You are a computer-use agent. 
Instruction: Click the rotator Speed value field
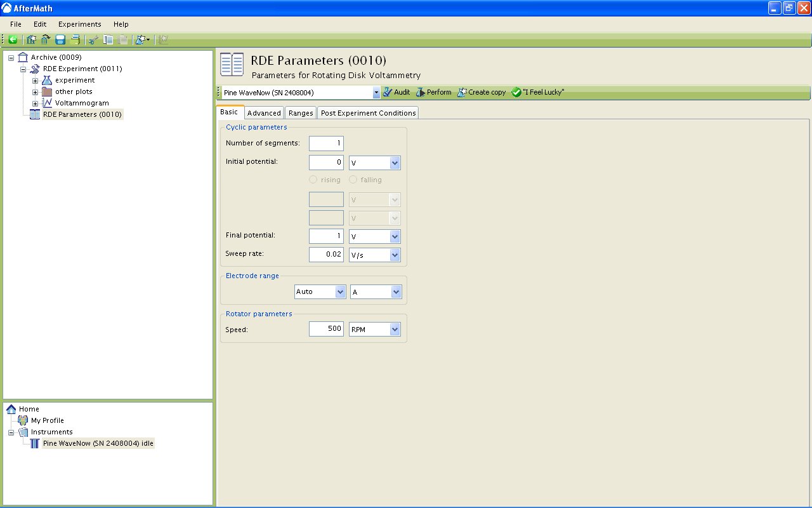coord(326,329)
